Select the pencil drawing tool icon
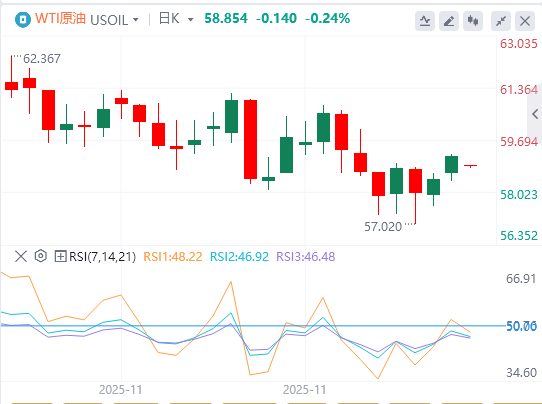Screen dimensions: 542x404 pyautogui.click(x=449, y=21)
